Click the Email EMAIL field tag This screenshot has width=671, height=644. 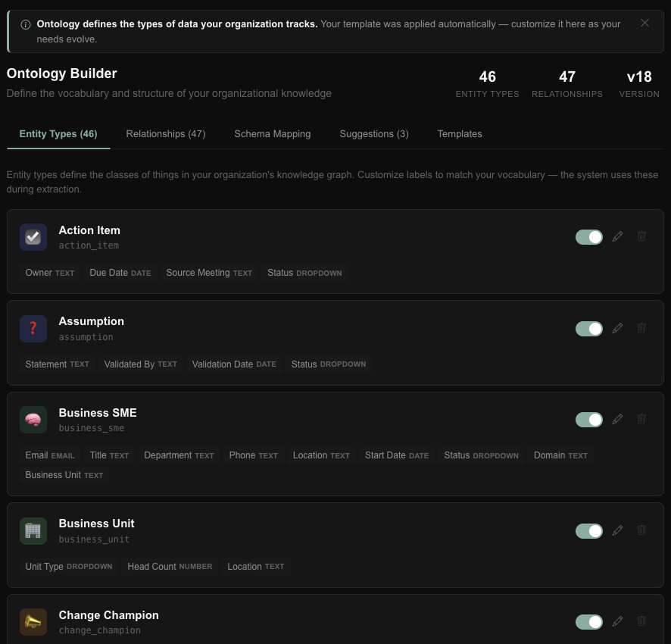tap(50, 455)
